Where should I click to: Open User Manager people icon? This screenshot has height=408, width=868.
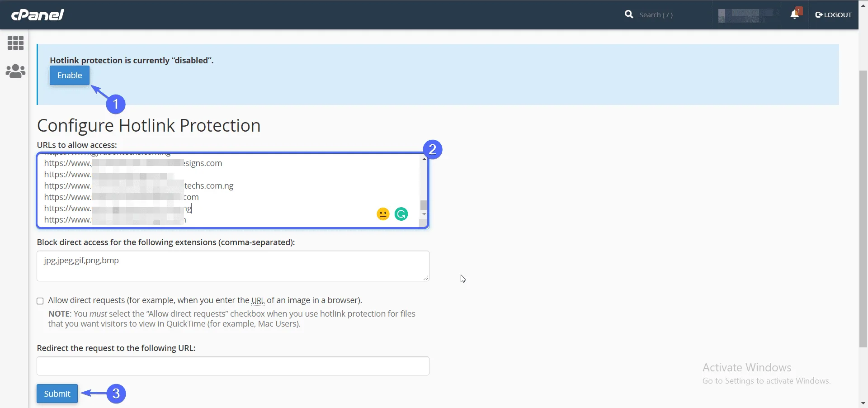pyautogui.click(x=15, y=71)
